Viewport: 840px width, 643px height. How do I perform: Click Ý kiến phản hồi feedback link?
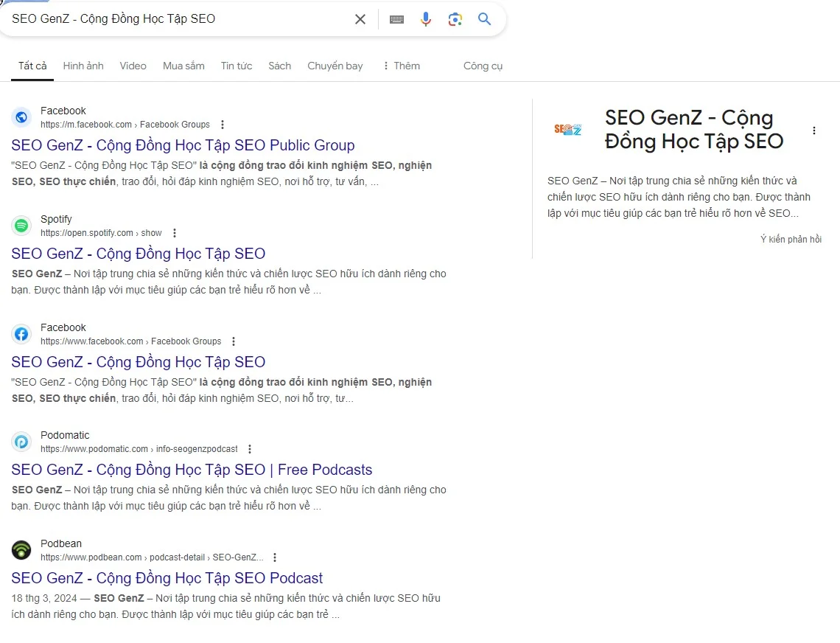click(x=791, y=239)
